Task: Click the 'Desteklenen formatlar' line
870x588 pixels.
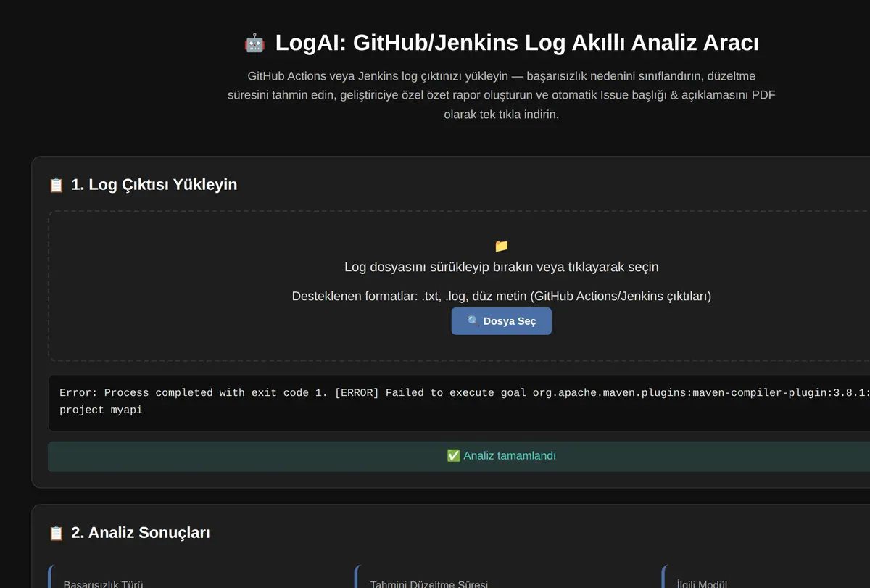Action: [x=501, y=297]
